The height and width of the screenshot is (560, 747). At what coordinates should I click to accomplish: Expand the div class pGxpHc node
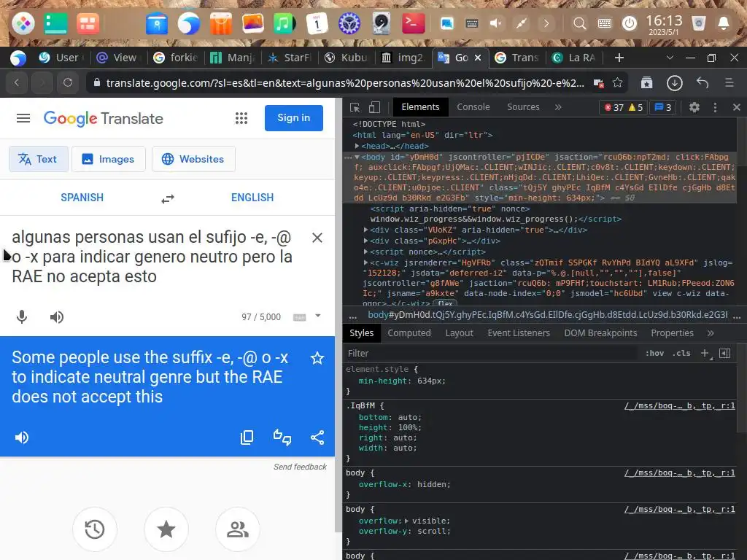366,241
